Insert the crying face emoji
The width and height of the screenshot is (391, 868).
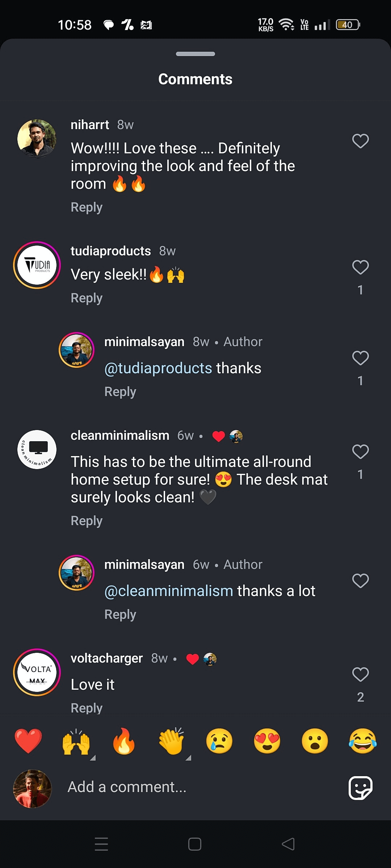(x=219, y=741)
